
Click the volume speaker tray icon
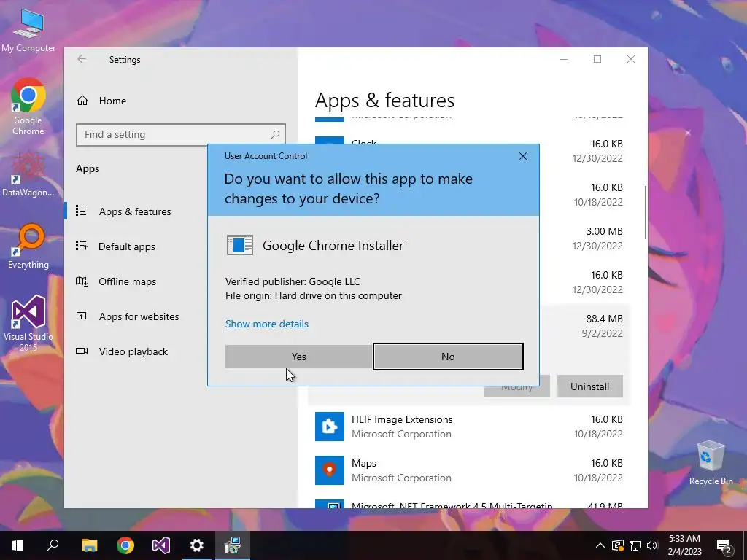(652, 545)
